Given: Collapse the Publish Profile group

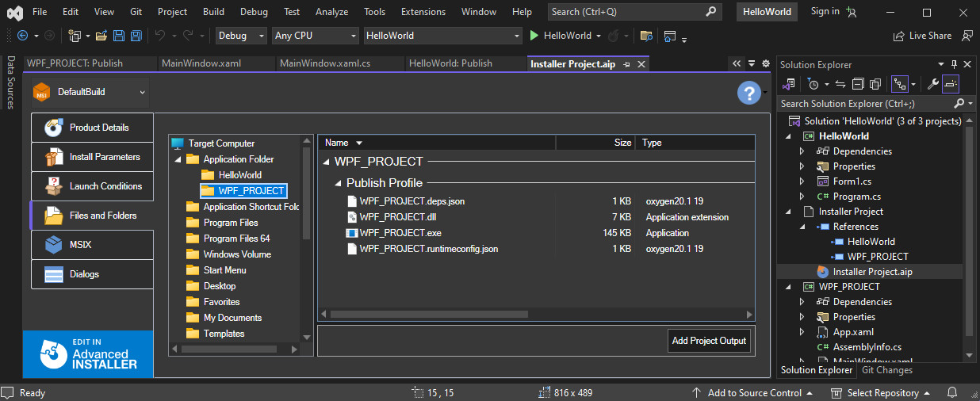Looking at the screenshot, I should click(x=338, y=183).
